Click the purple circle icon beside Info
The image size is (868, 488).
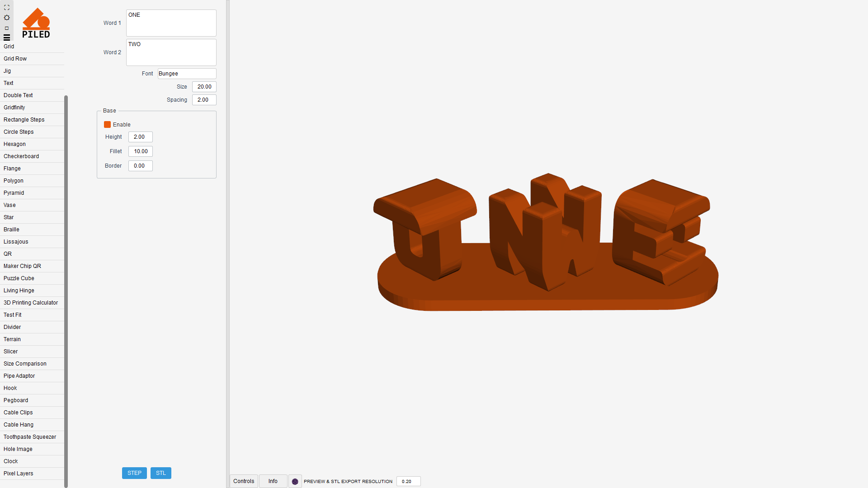(x=295, y=481)
